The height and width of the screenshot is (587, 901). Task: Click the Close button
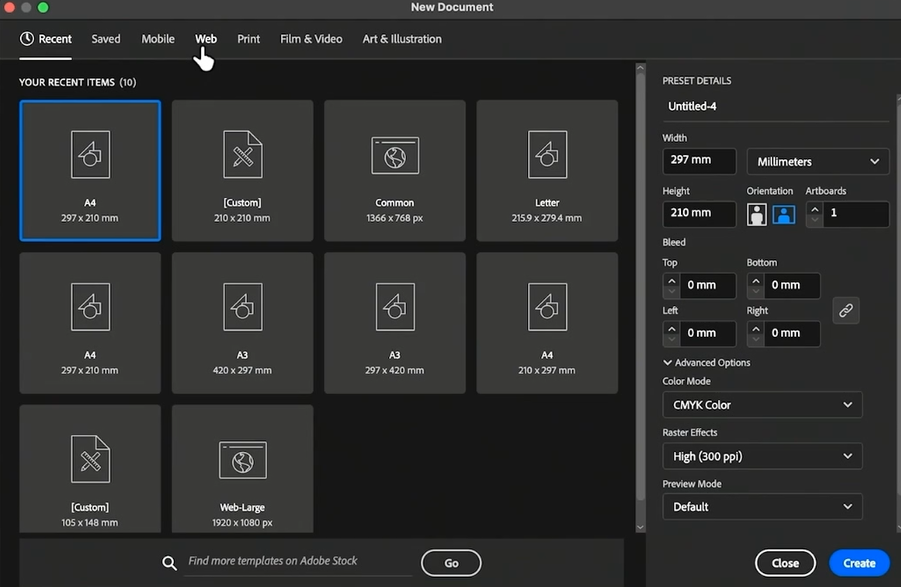[x=785, y=563]
